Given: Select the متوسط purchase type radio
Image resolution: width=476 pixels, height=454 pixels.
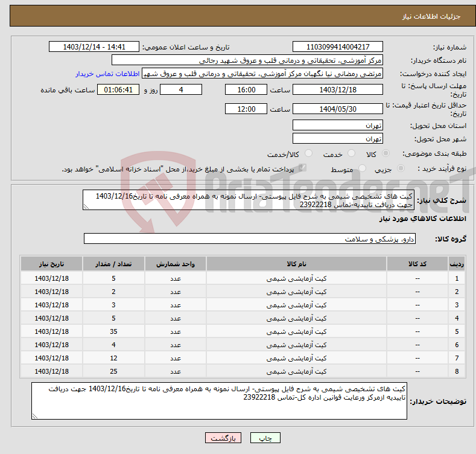Looking at the screenshot, I should 362,168.
